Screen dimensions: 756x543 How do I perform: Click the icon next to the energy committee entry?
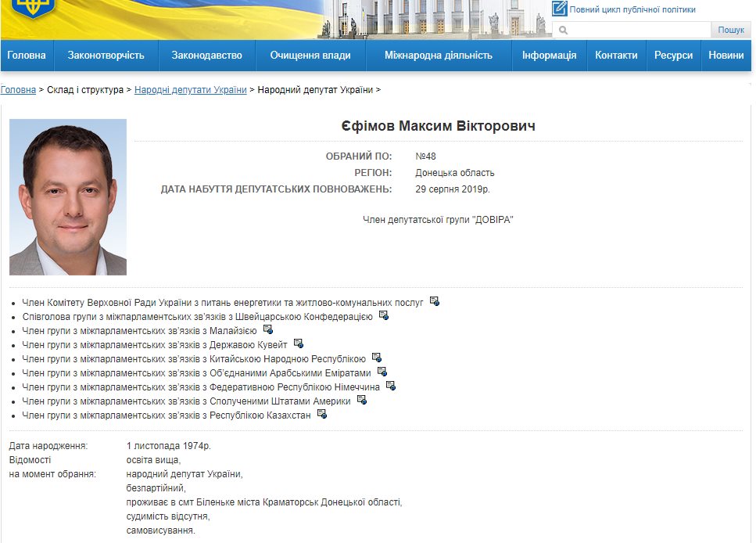435,301
